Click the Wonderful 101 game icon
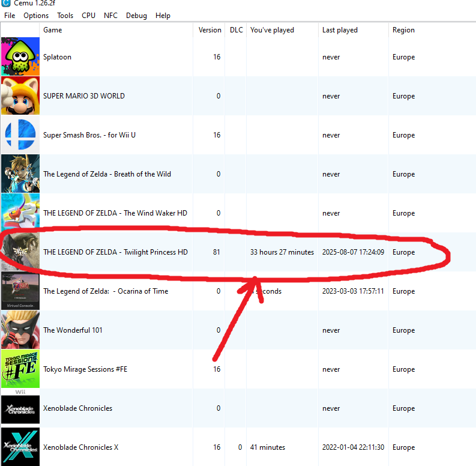Screen dimensions: 476x466 click(x=20, y=330)
